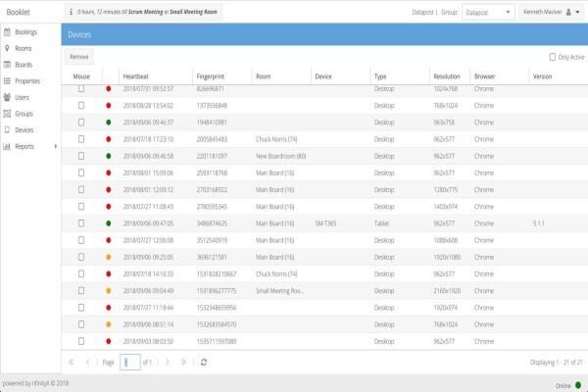Open the Groups icon in sidebar
This screenshot has width=588, height=392.
(x=7, y=114)
